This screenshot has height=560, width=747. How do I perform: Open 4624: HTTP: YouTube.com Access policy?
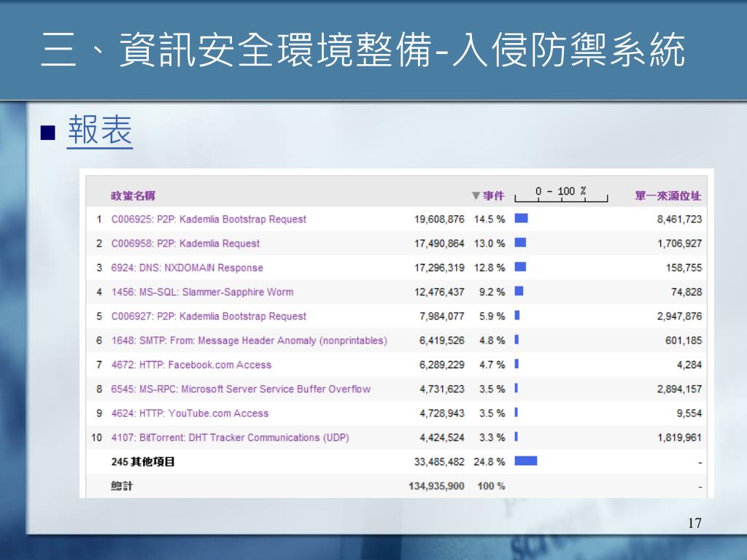point(190,413)
